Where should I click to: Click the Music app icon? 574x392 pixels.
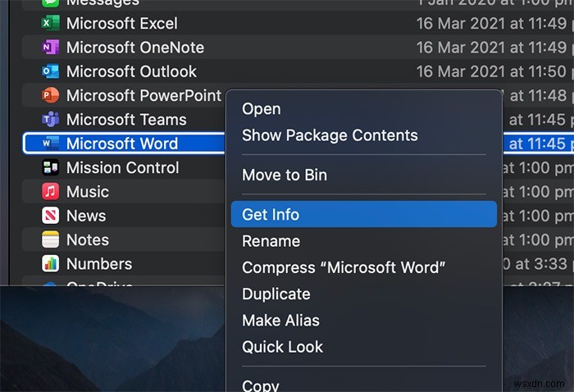(x=51, y=192)
